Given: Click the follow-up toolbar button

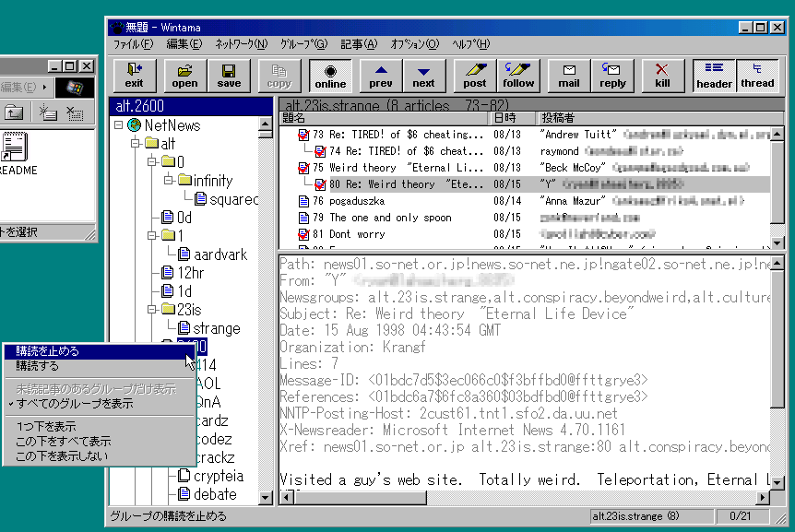Looking at the screenshot, I should coord(518,76).
